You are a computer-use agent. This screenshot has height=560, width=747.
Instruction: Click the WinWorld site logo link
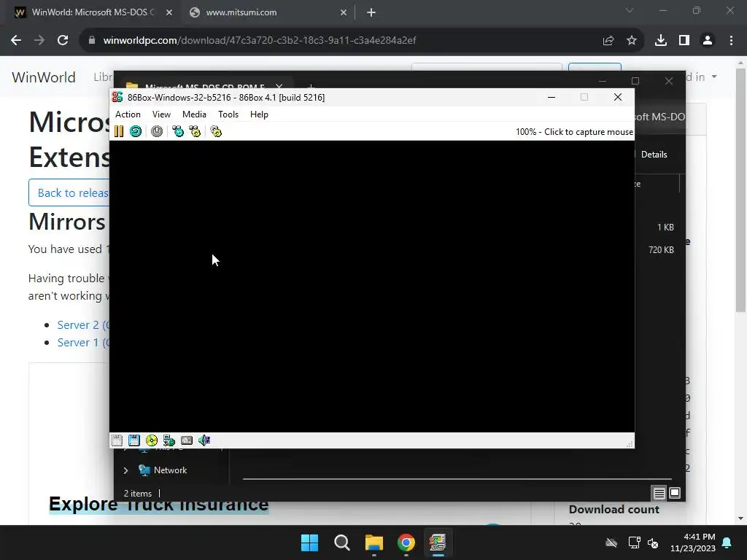[x=43, y=77]
